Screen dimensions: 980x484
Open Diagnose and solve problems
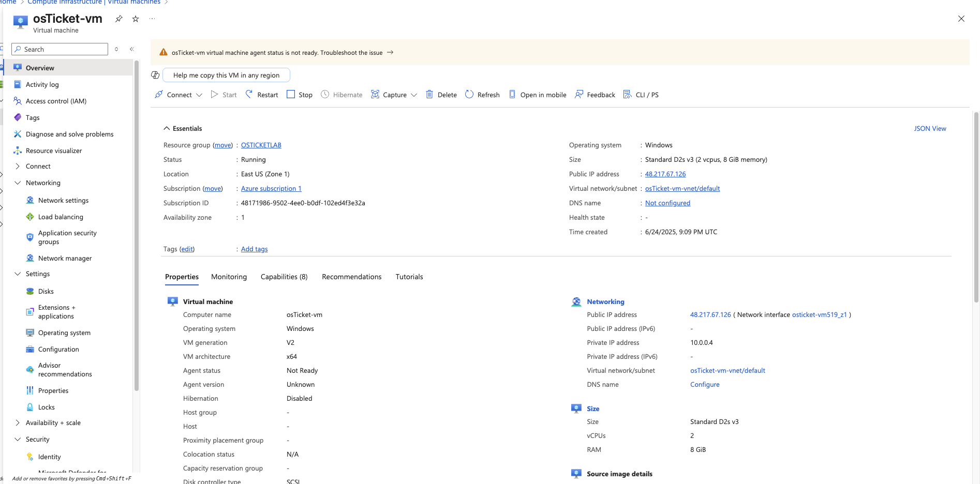pos(69,134)
